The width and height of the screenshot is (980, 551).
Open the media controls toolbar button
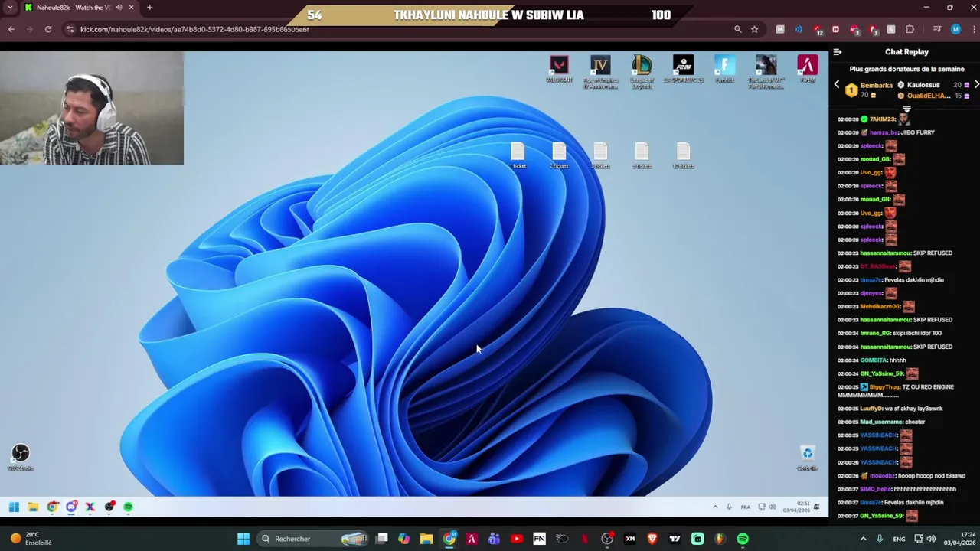936,29
